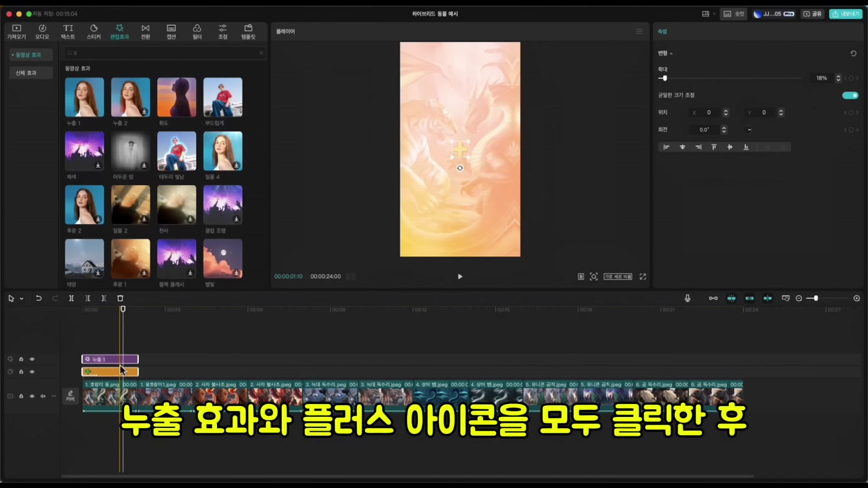The width and height of the screenshot is (868, 488).
Task: Download the 클럽 조명 effect
Action: pos(236,219)
